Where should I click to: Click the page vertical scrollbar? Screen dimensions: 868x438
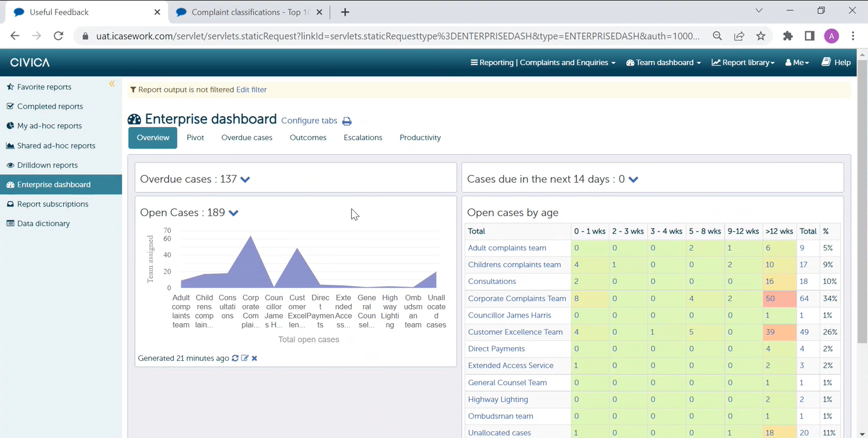click(862, 208)
